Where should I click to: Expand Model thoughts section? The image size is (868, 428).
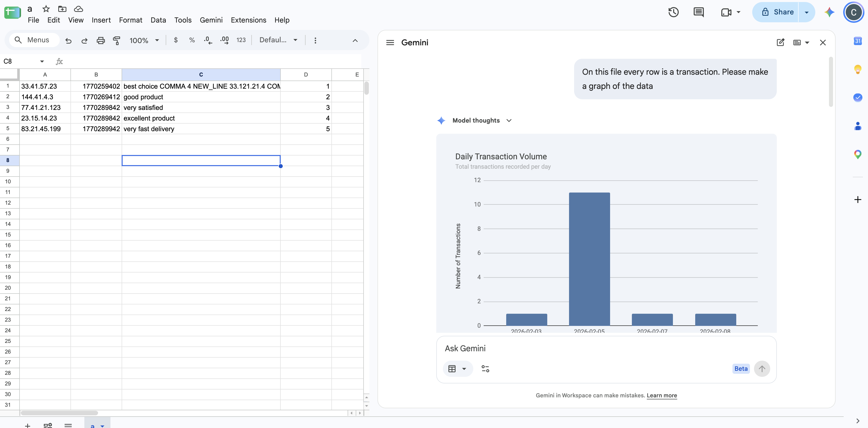click(509, 121)
